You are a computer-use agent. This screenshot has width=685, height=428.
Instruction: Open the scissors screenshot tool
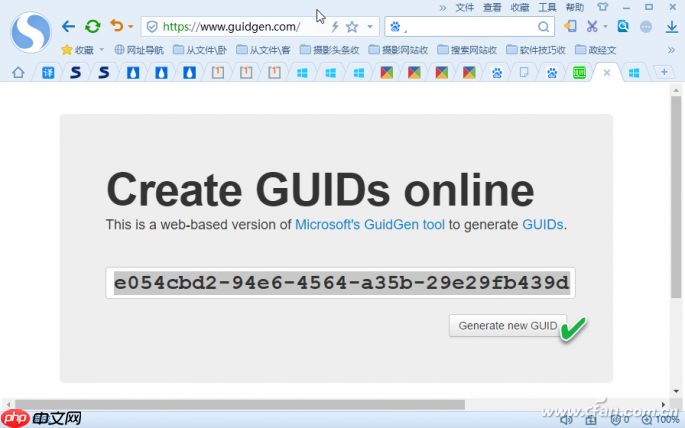593,26
